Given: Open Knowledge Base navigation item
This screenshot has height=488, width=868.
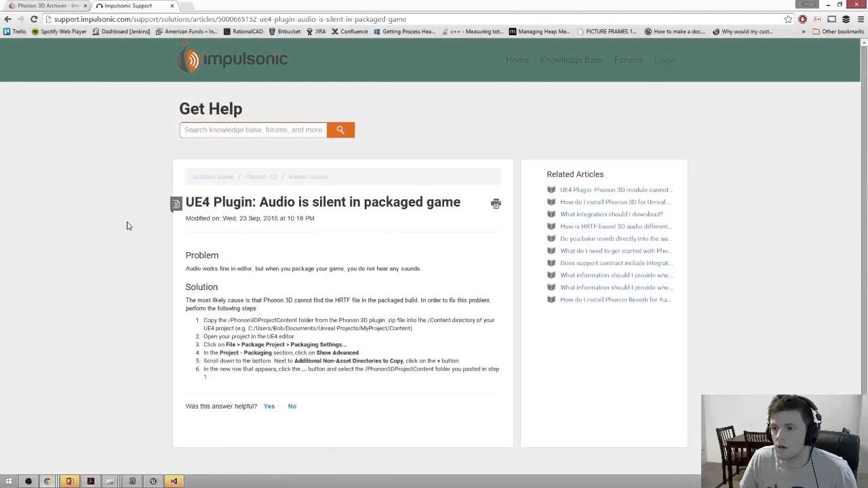Looking at the screenshot, I should pos(572,60).
